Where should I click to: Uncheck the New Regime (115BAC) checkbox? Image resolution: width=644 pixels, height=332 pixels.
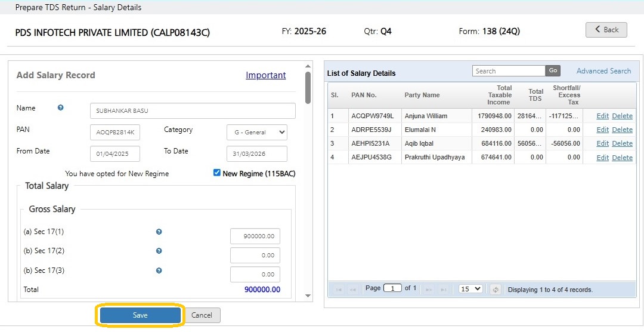tap(217, 173)
